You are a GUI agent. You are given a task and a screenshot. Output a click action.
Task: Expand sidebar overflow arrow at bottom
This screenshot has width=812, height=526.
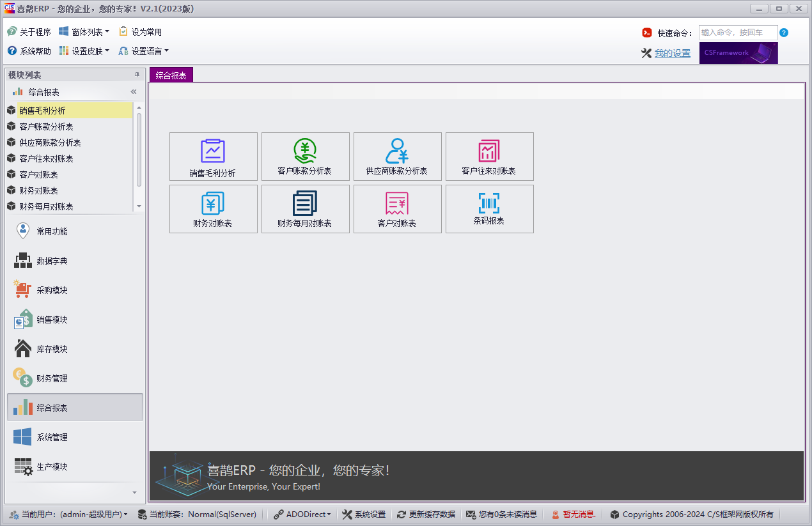(x=134, y=493)
